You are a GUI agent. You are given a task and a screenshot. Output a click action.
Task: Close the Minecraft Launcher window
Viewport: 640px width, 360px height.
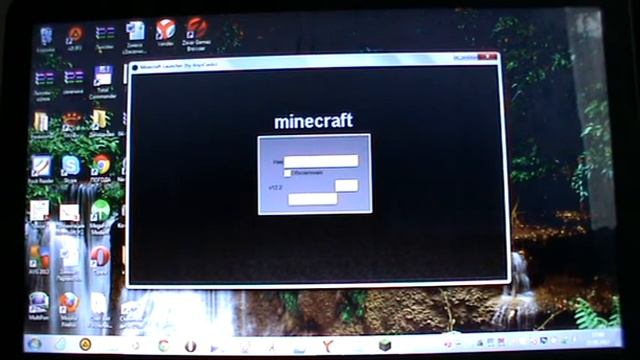[487, 57]
